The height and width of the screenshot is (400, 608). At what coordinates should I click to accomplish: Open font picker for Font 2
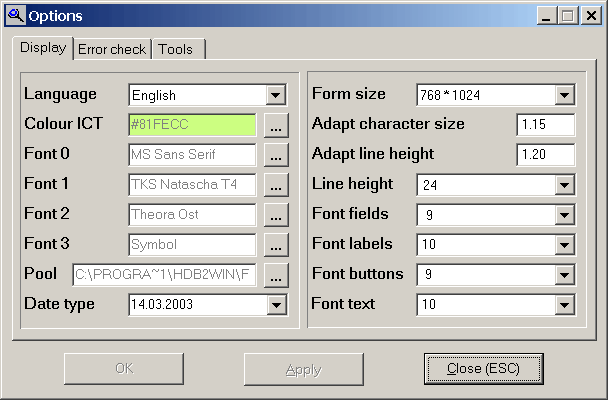click(x=277, y=215)
